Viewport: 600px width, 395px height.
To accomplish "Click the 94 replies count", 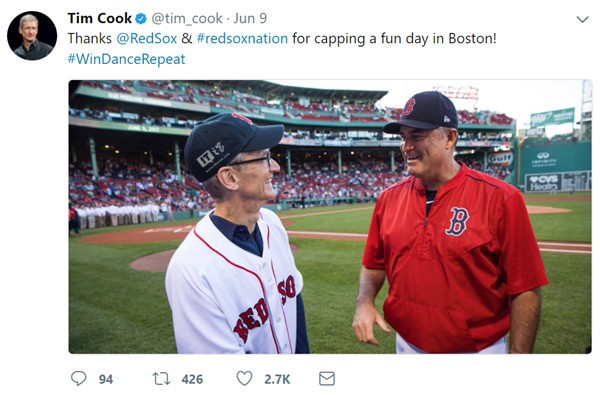I will 106,379.
